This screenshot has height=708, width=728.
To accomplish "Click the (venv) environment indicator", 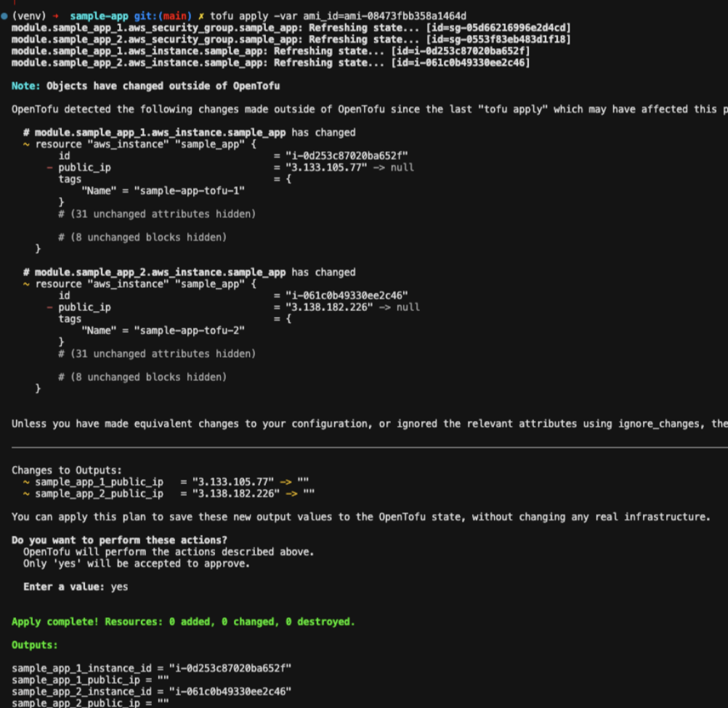I will pyautogui.click(x=29, y=16).
